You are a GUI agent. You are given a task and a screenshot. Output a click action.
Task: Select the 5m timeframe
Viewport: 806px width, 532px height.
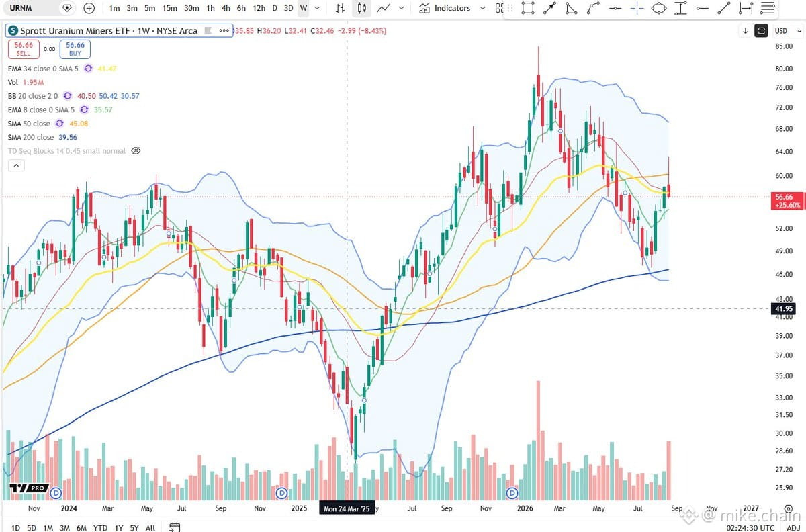[x=150, y=8]
